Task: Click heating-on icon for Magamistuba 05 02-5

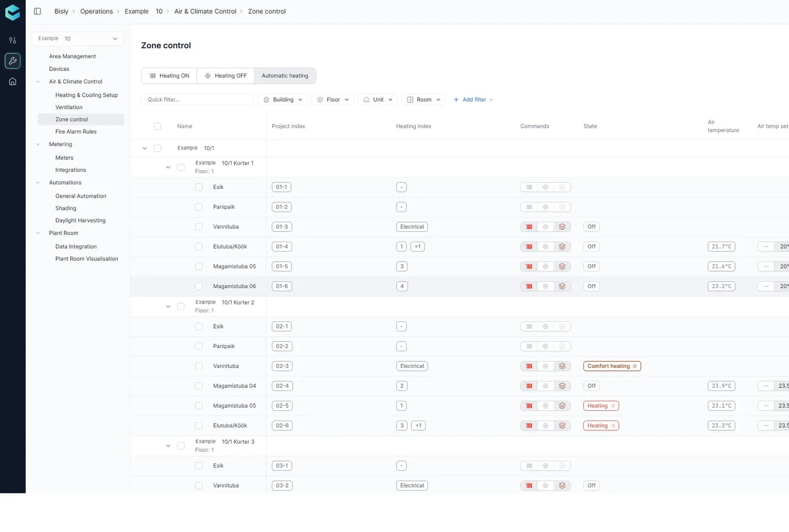Action: [529, 406]
